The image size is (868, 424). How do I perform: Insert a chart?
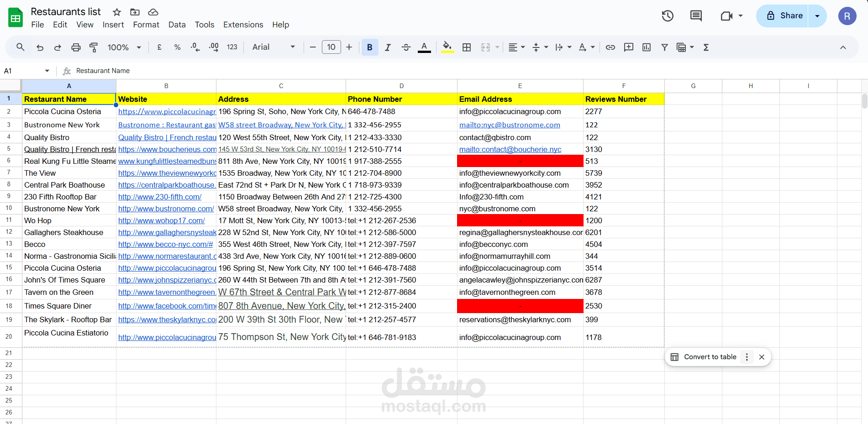[647, 47]
